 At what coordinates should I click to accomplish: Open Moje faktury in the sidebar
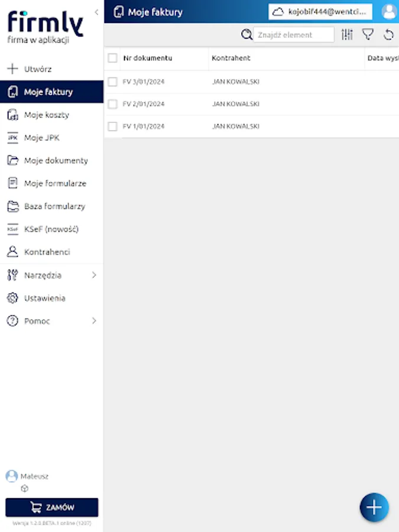[x=51, y=92]
